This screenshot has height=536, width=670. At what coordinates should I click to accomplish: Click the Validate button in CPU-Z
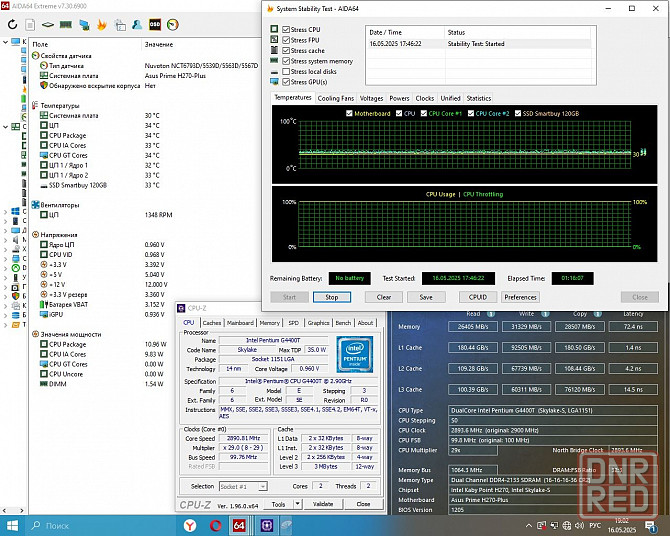323,504
